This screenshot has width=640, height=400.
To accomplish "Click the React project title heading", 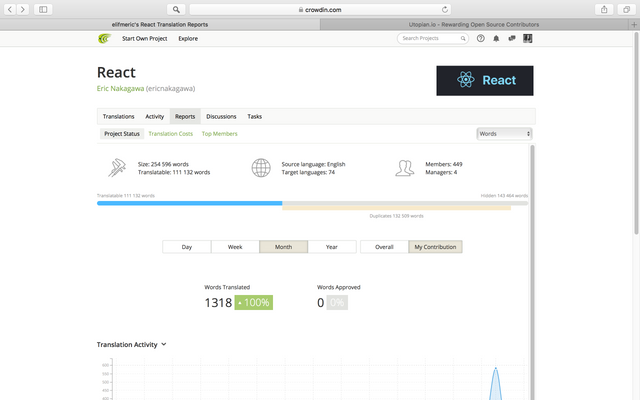I will [x=116, y=72].
